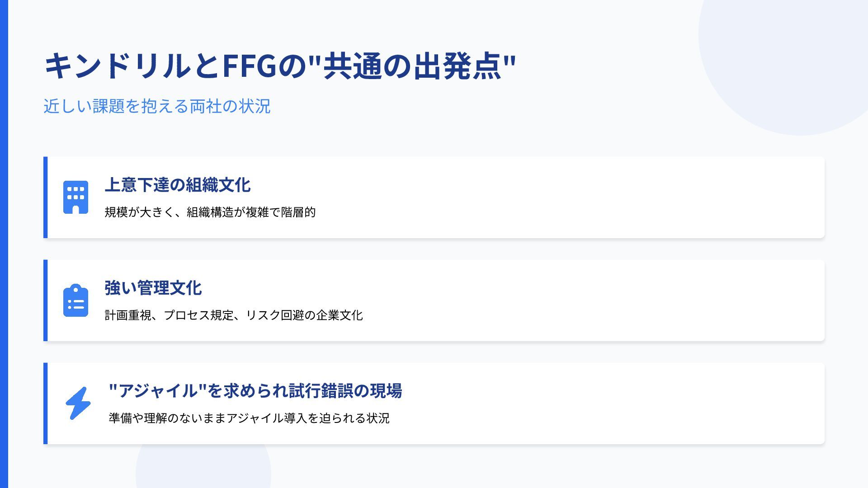Click the lightning bolt icon

(x=78, y=403)
